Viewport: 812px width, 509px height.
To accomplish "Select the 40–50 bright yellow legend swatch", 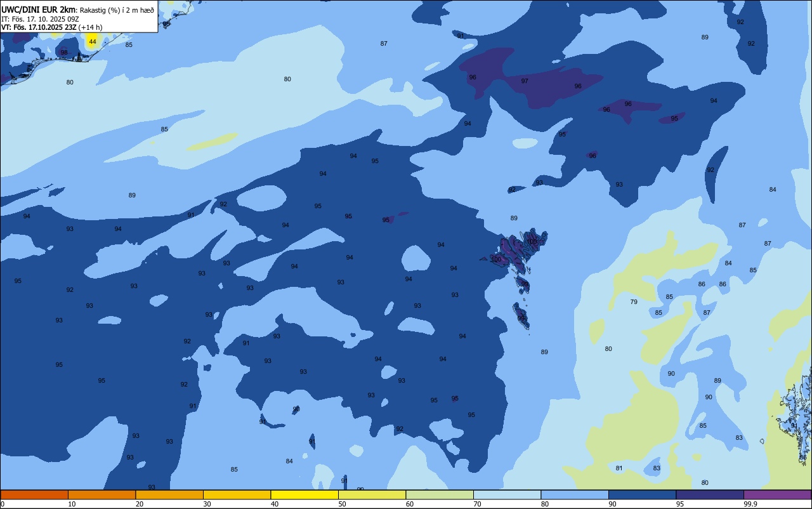I will [304, 494].
